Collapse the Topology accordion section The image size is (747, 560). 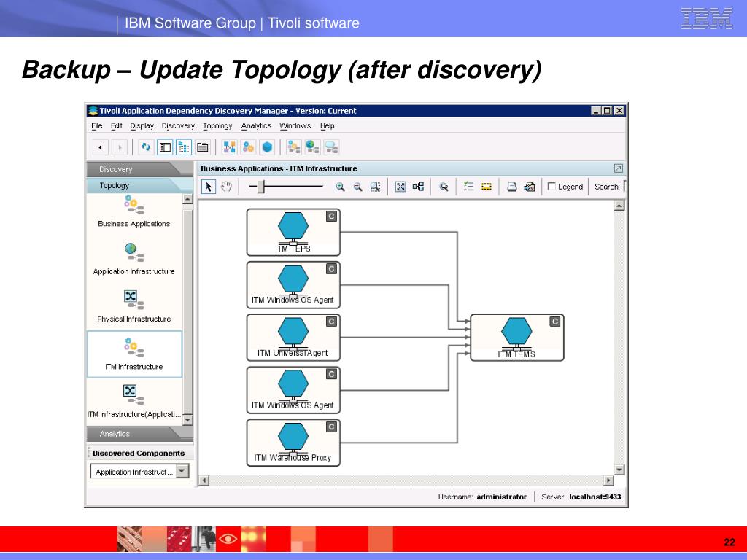coord(139,185)
